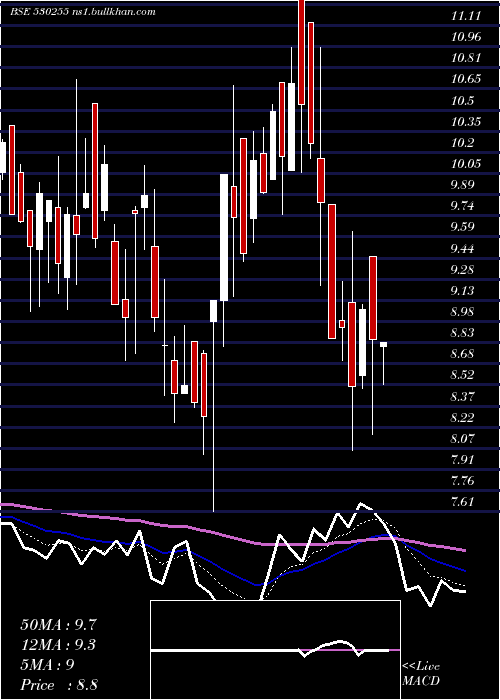Click the <<Live MACD label
500x700 pixels.
tap(421, 673)
